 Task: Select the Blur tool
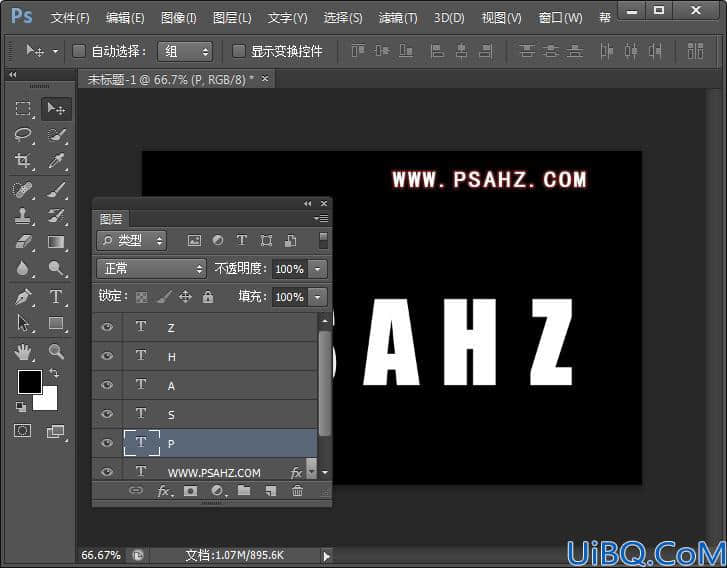(23, 268)
